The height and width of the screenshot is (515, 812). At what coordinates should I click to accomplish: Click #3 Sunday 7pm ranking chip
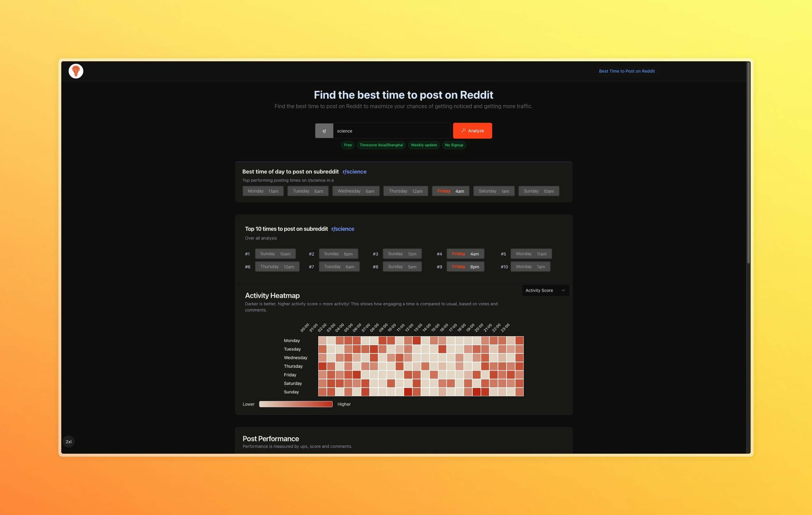tap(402, 254)
